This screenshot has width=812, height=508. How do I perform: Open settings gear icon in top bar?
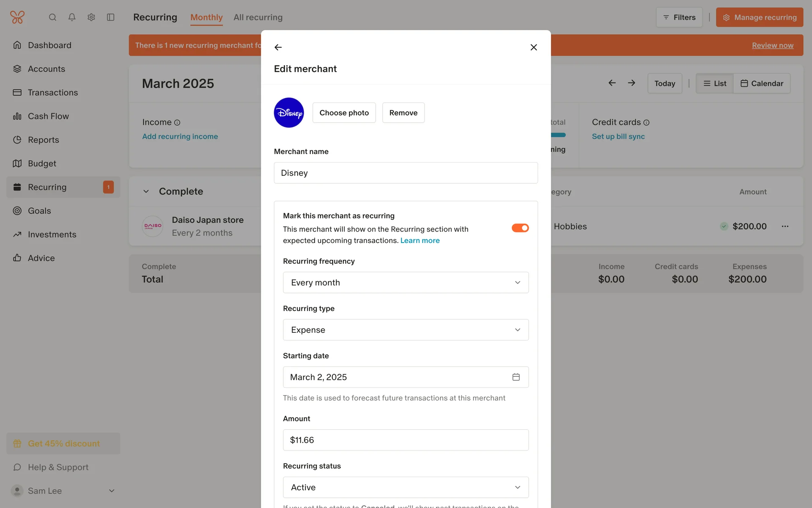pos(91,17)
